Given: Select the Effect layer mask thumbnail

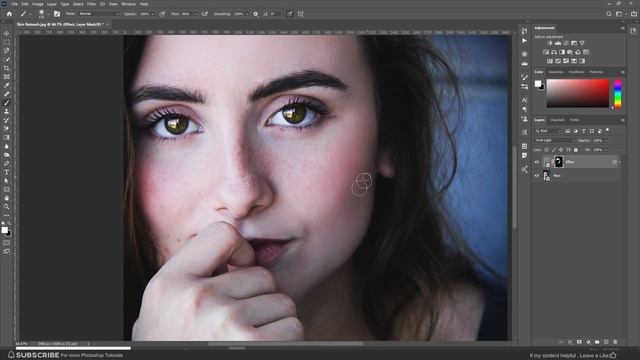Looking at the screenshot, I should [x=558, y=162].
